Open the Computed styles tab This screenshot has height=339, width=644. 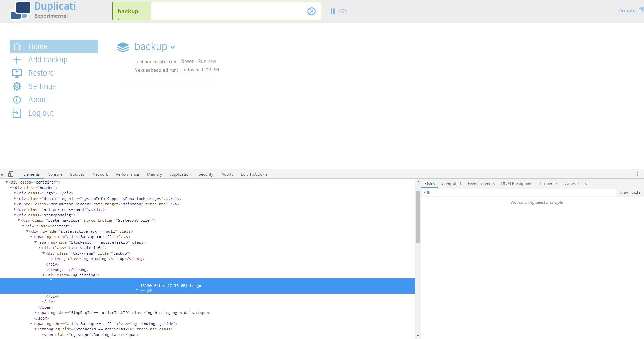[x=451, y=183]
